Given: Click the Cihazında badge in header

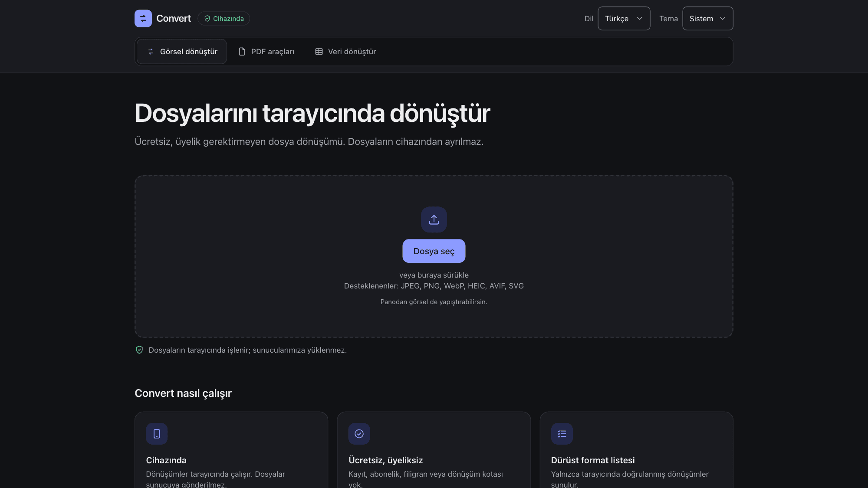Looking at the screenshot, I should tap(224, 19).
